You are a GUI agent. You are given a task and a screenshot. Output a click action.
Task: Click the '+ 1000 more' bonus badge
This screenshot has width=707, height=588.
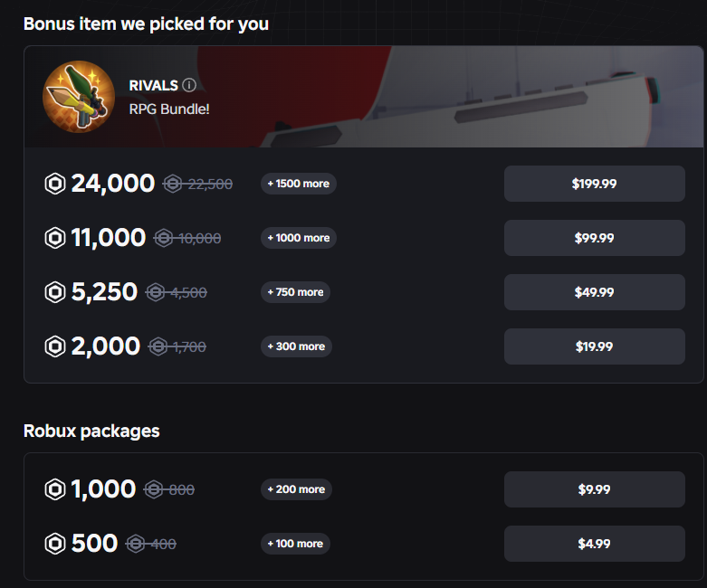click(x=299, y=238)
